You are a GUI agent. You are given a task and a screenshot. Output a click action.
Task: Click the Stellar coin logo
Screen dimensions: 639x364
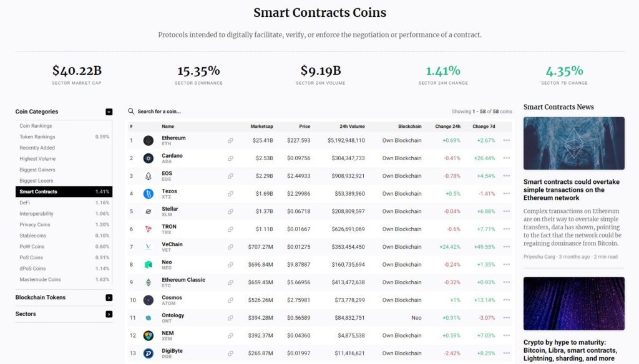point(148,211)
